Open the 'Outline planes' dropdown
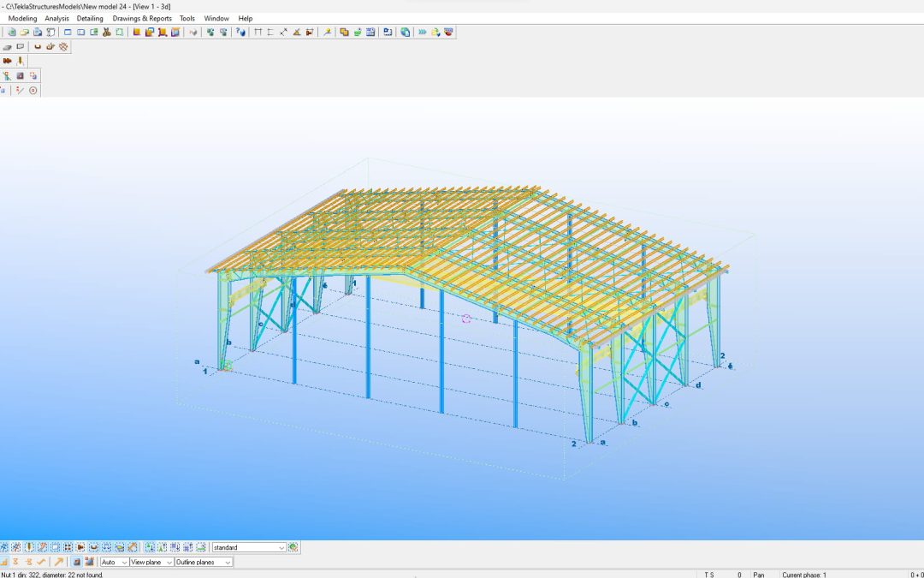Screen dimensions: 924x578 227,563
